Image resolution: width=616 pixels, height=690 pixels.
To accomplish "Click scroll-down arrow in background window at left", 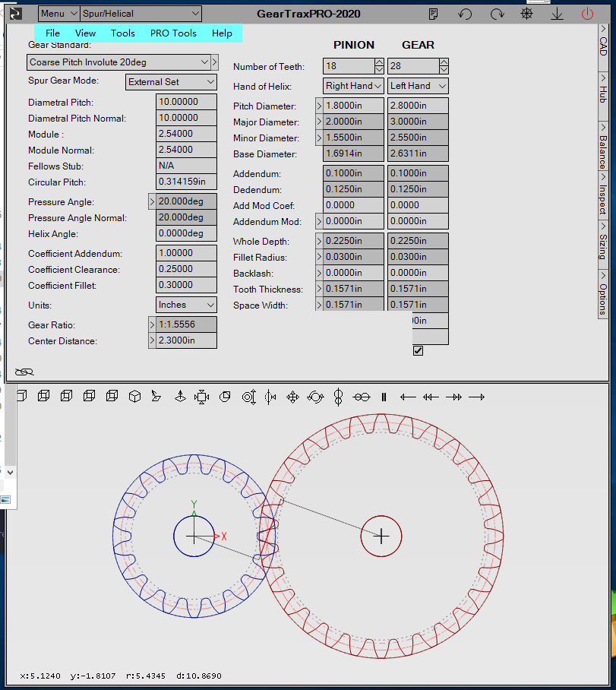I will (x=10, y=472).
